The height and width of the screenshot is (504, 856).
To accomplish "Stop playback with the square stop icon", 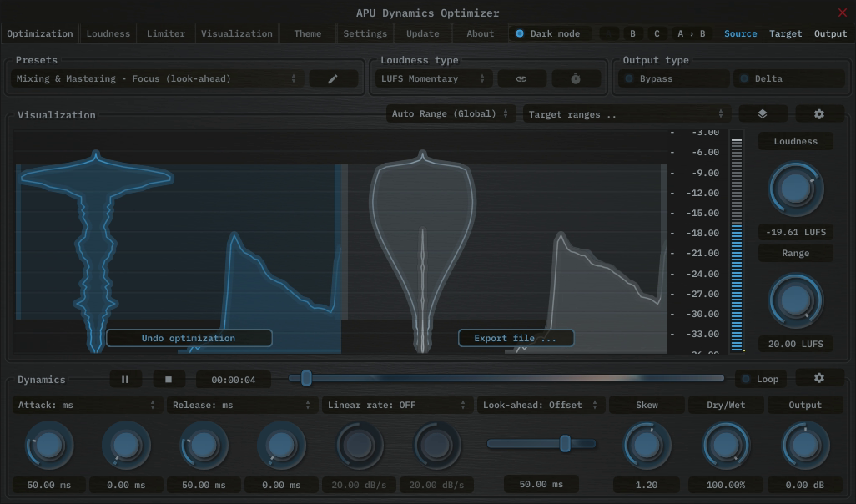I will tap(169, 379).
